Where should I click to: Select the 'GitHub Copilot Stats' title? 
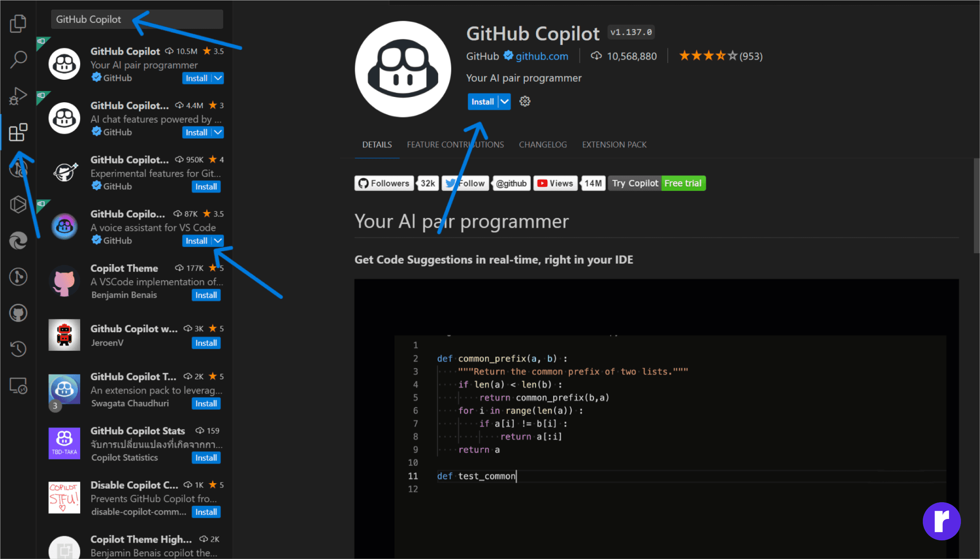point(137,431)
